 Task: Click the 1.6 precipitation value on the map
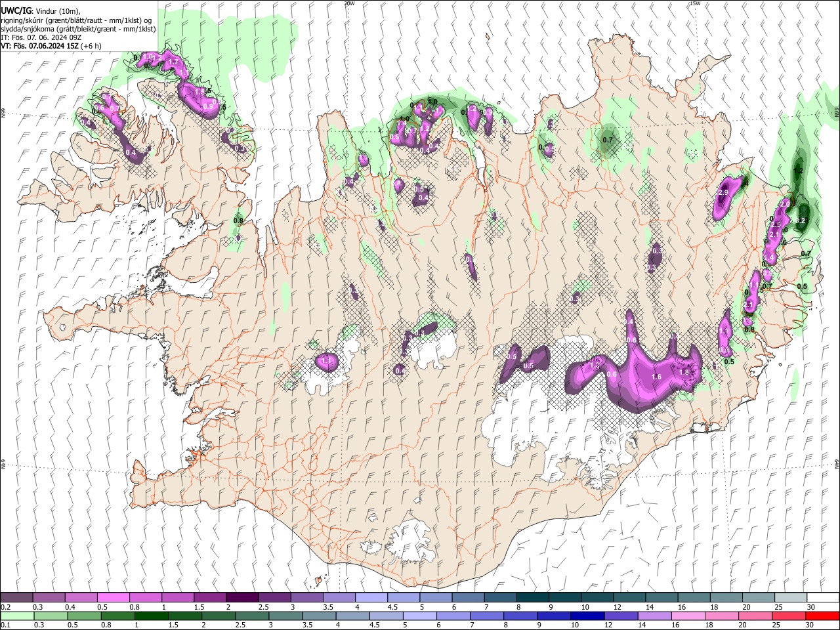click(657, 377)
